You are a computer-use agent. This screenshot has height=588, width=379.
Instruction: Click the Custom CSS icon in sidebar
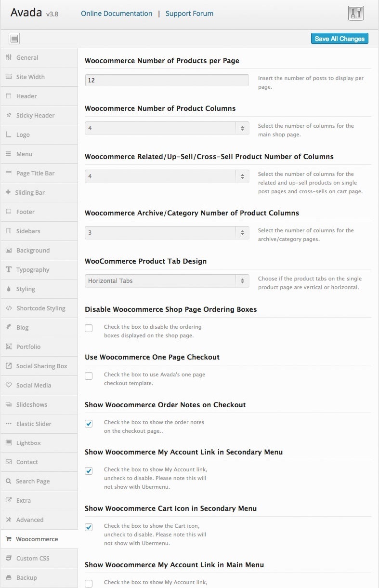click(x=9, y=558)
